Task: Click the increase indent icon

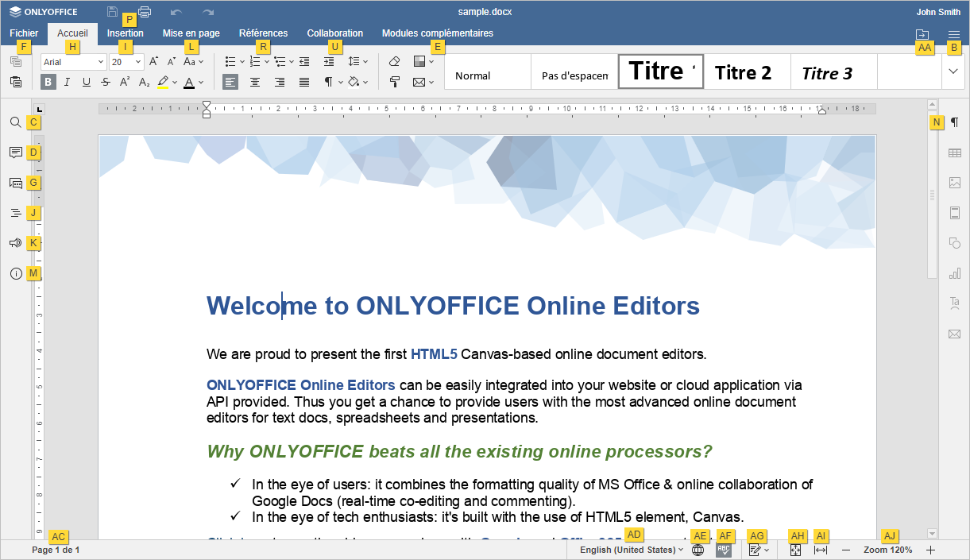Action: point(329,61)
